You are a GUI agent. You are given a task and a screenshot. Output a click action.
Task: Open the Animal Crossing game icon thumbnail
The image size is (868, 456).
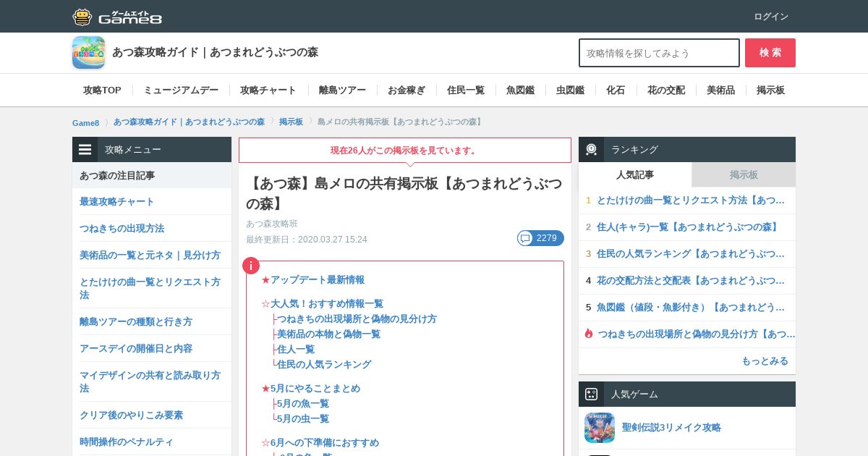click(88, 52)
